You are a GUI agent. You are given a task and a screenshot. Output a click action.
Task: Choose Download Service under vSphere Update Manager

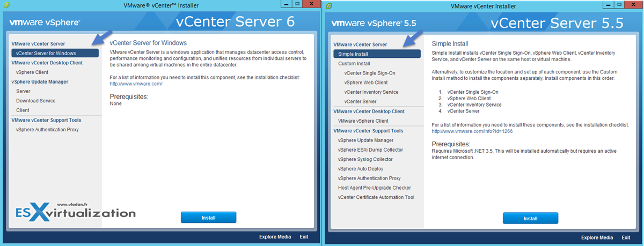coord(35,101)
